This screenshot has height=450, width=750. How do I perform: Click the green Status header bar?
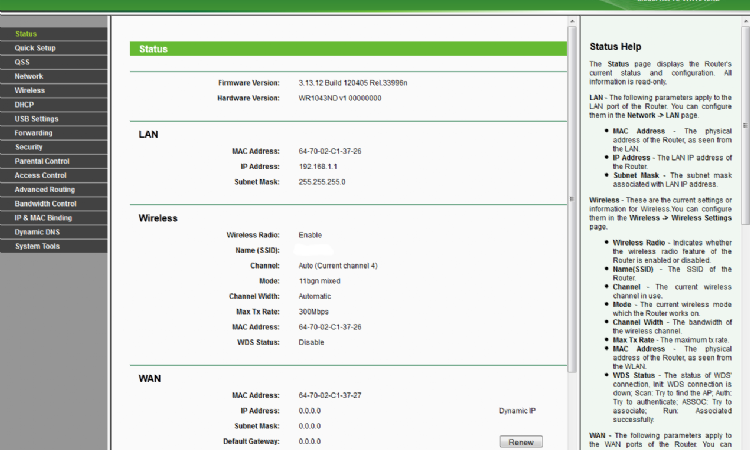point(347,48)
